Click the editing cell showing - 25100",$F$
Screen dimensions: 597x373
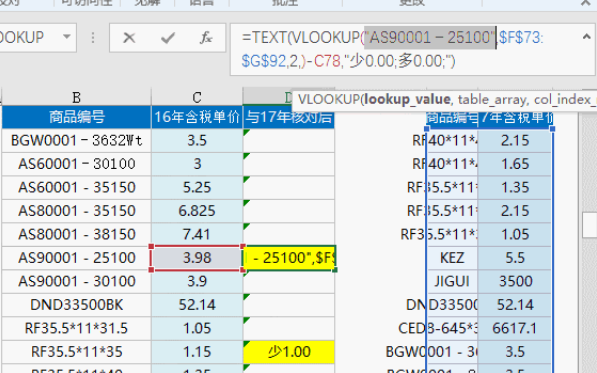click(289, 258)
